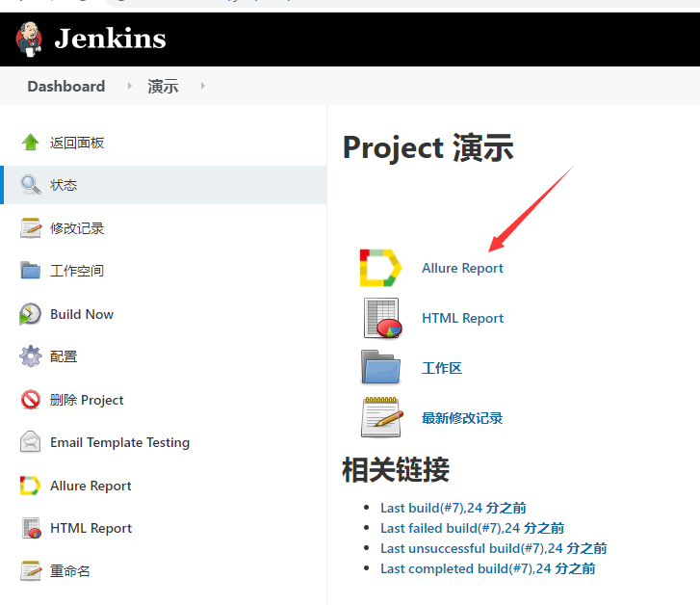Image resolution: width=700 pixels, height=605 pixels.
Task: Open the Allure Report link in main panel
Action: (462, 268)
